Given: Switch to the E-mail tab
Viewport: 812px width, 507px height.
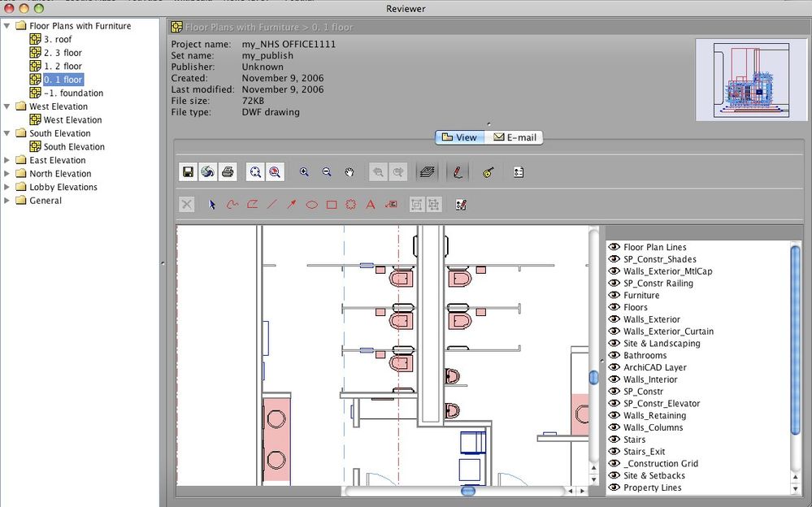Looking at the screenshot, I should click(x=514, y=137).
